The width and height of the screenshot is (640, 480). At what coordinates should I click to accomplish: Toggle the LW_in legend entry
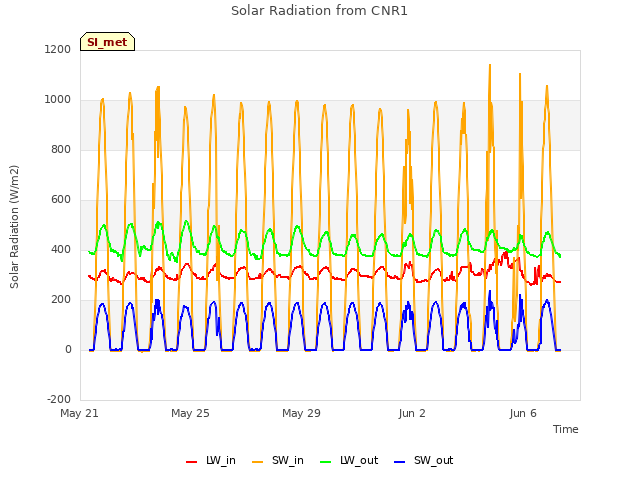tap(211, 460)
